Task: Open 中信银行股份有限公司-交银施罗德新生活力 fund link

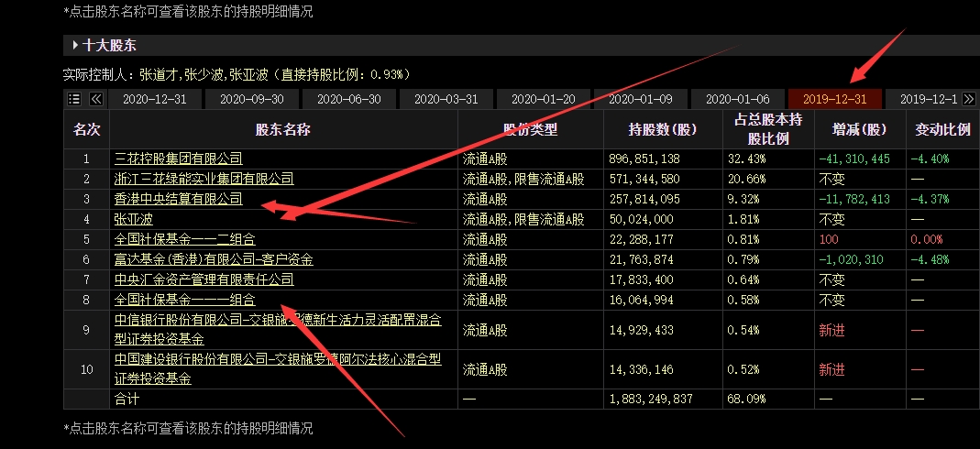Action: point(278,330)
